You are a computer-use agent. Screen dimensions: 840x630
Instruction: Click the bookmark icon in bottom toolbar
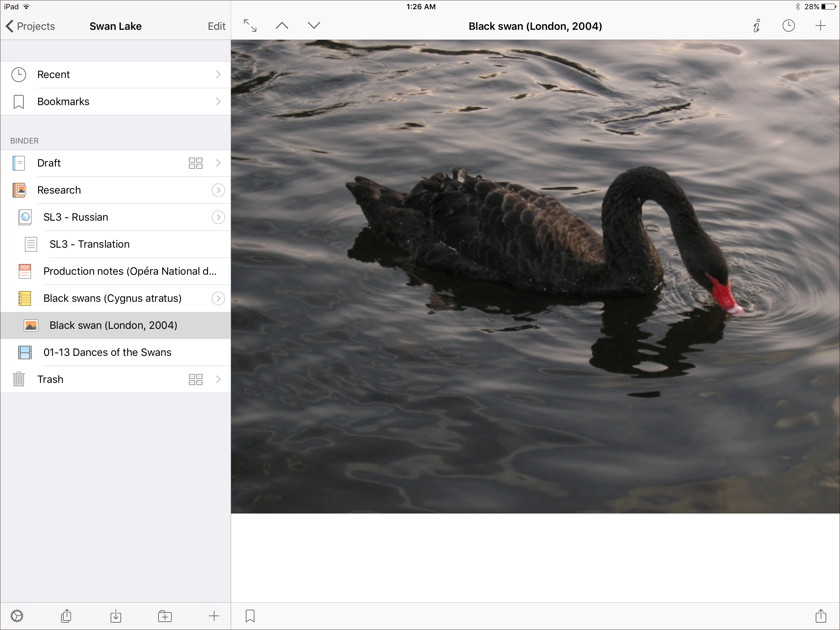pos(251,615)
